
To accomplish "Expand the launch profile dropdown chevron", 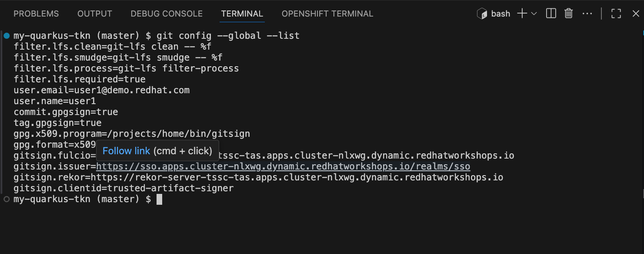I will coord(534,14).
